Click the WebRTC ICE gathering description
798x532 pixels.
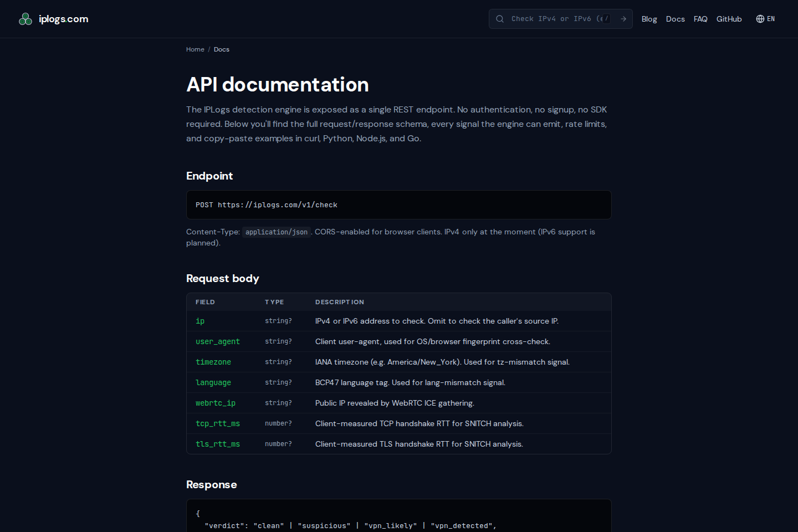395,403
